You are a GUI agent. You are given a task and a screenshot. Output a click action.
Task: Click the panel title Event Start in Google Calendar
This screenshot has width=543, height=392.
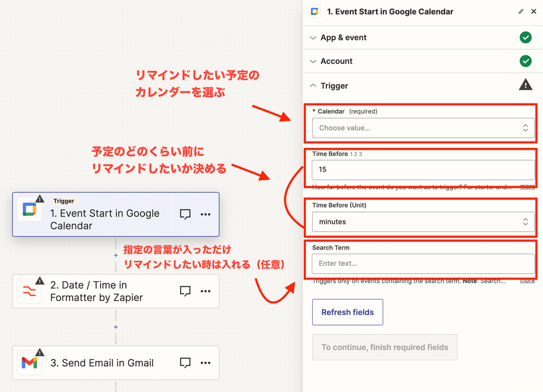(x=390, y=12)
